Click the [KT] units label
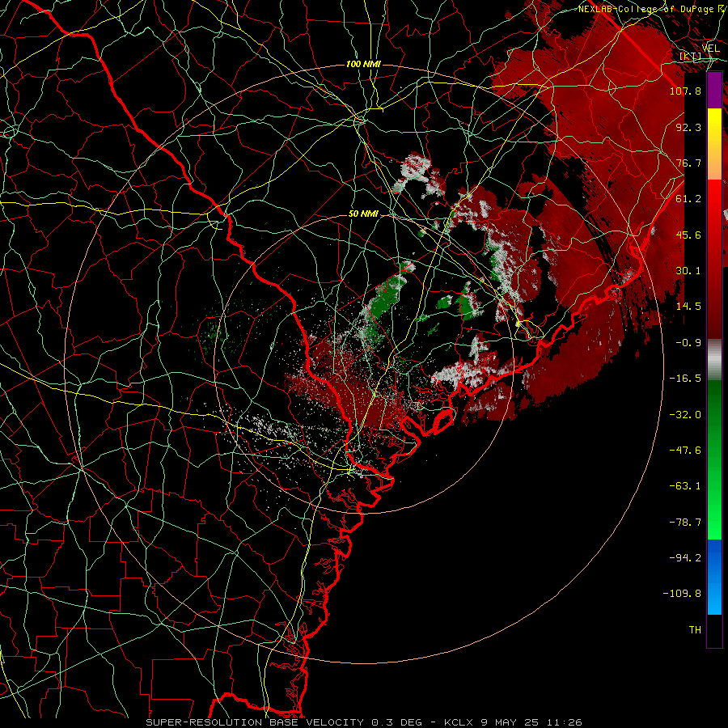Screen dimensions: 728x728 [x=691, y=57]
